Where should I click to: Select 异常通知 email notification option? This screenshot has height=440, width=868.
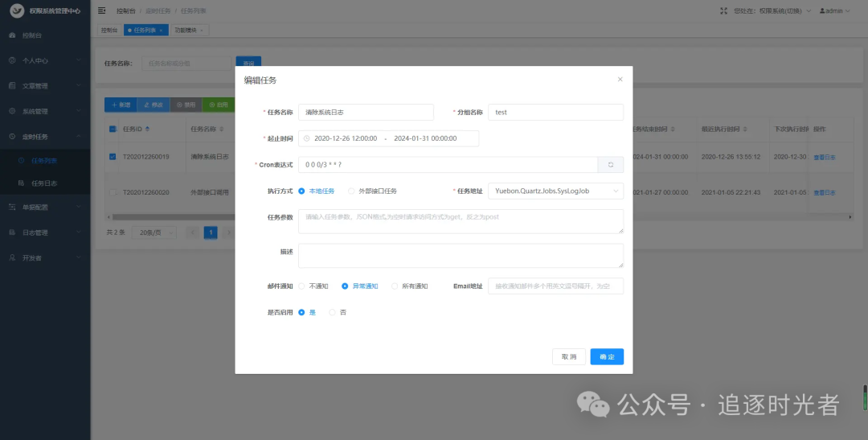pyautogui.click(x=360, y=286)
